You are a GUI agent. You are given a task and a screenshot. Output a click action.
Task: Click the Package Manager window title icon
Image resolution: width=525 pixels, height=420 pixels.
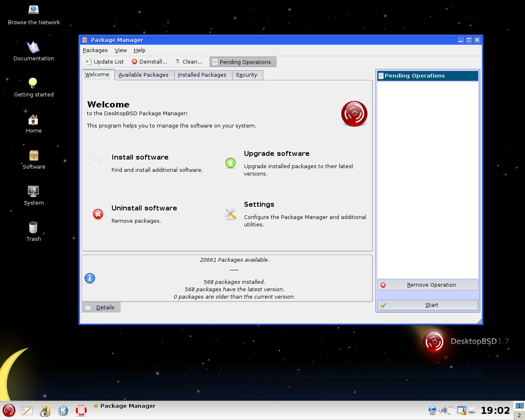click(85, 40)
